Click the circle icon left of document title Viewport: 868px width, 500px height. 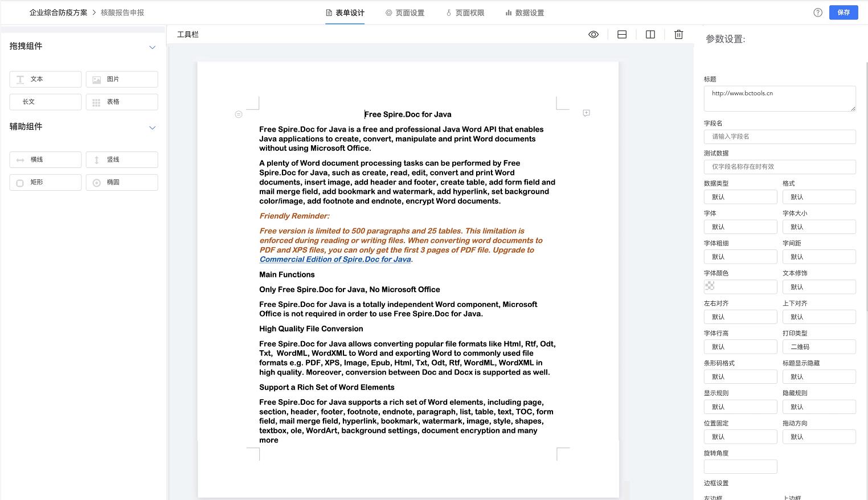[239, 114]
